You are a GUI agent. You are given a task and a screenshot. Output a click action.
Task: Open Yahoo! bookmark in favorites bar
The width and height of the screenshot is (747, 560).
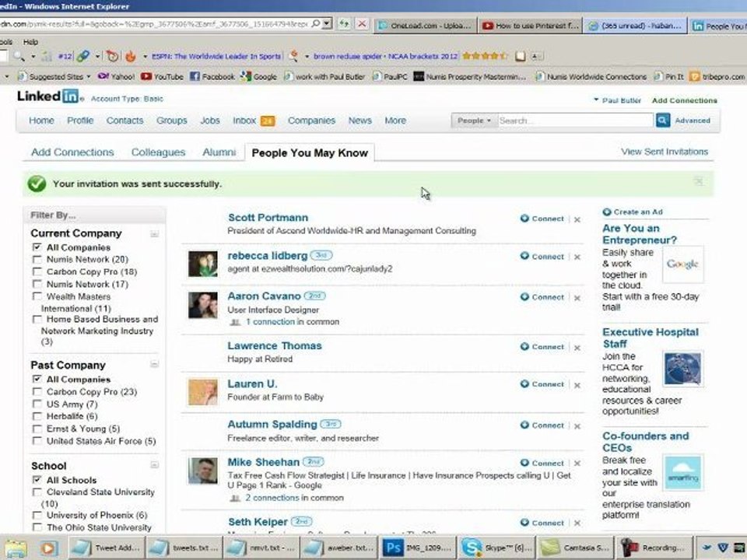click(116, 76)
